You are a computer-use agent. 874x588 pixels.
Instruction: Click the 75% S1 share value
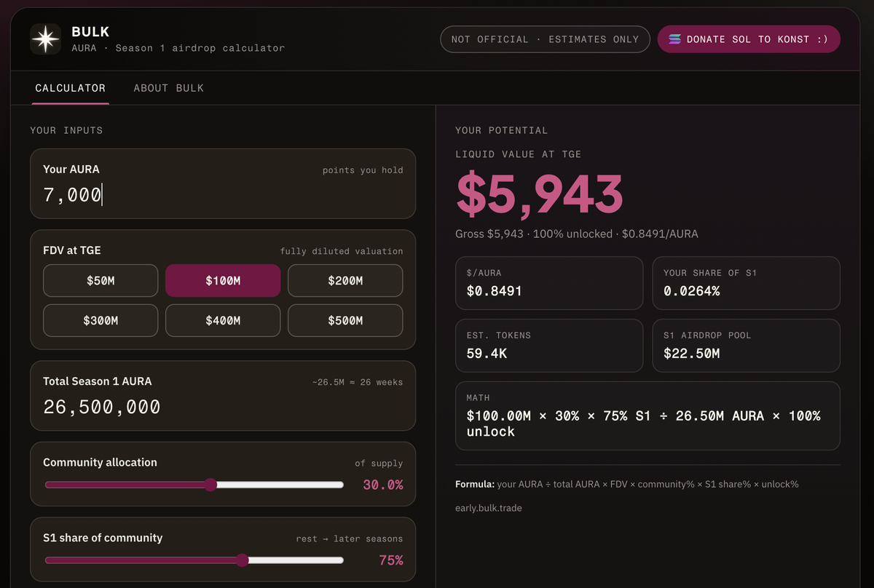tap(391, 560)
